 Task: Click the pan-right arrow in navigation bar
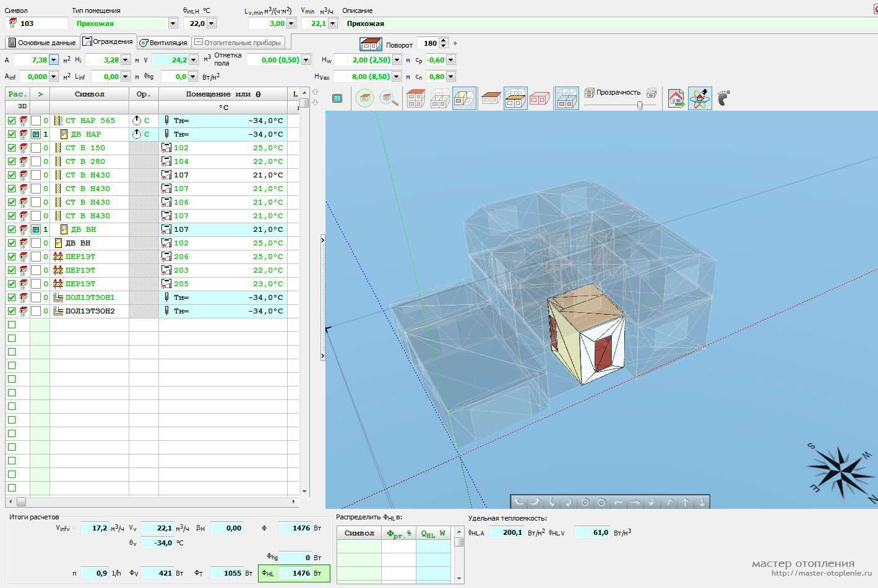(x=635, y=503)
